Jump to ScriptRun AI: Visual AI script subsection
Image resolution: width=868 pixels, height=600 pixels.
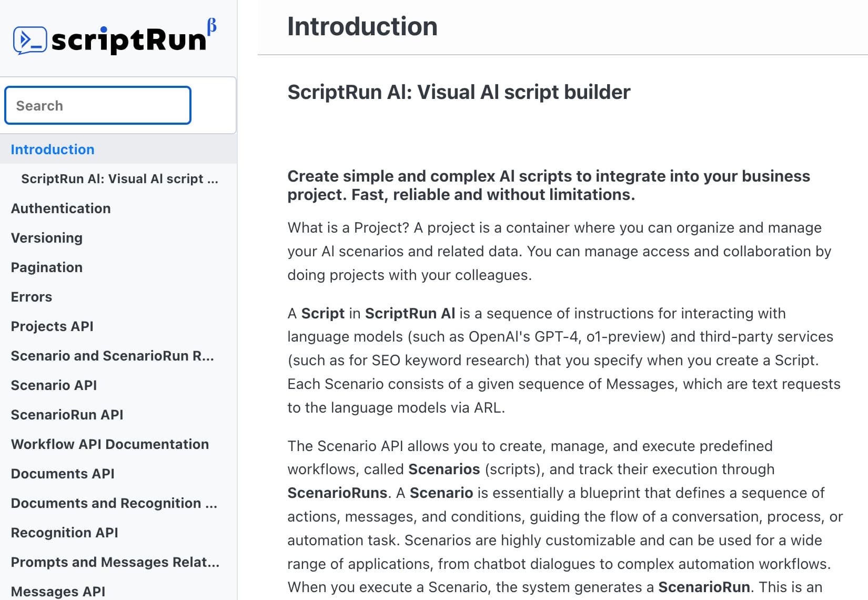pyautogui.click(x=119, y=179)
